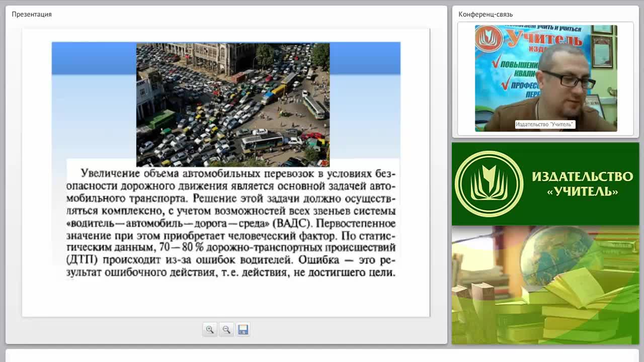Click the circular publisher logo in banner
The width and height of the screenshot is (644, 362).
coord(489,184)
